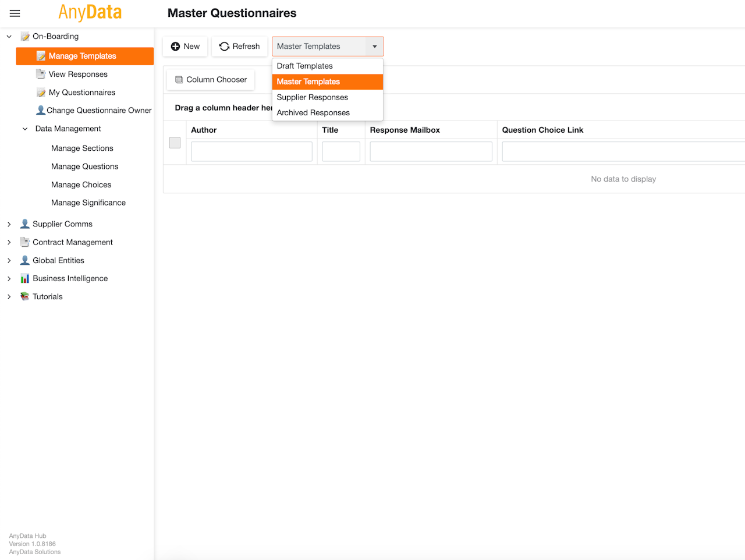
Task: Expand the Supplier Comms section
Action: tap(9, 224)
